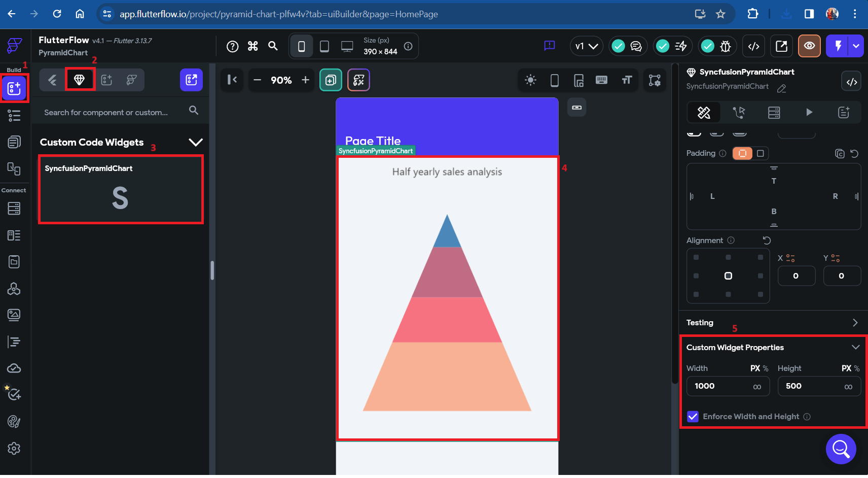Uncheck Enforce Width and Height
Viewport: 868px width, 478px height.
(x=693, y=417)
